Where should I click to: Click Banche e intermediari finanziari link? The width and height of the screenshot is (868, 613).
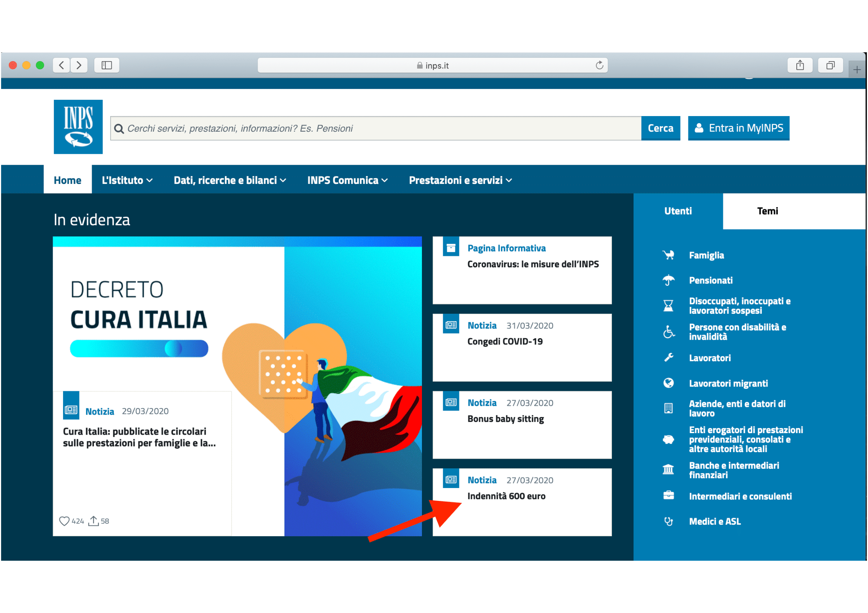[x=734, y=471]
